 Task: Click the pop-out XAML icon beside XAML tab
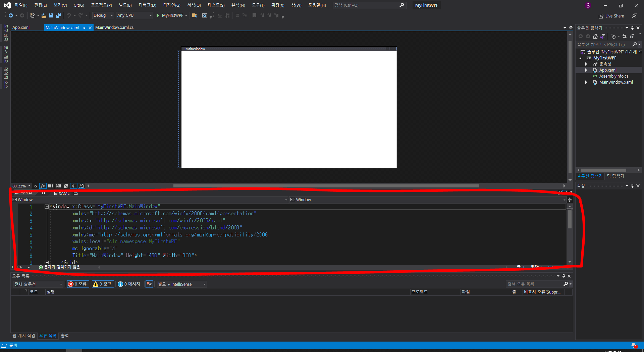(76, 193)
